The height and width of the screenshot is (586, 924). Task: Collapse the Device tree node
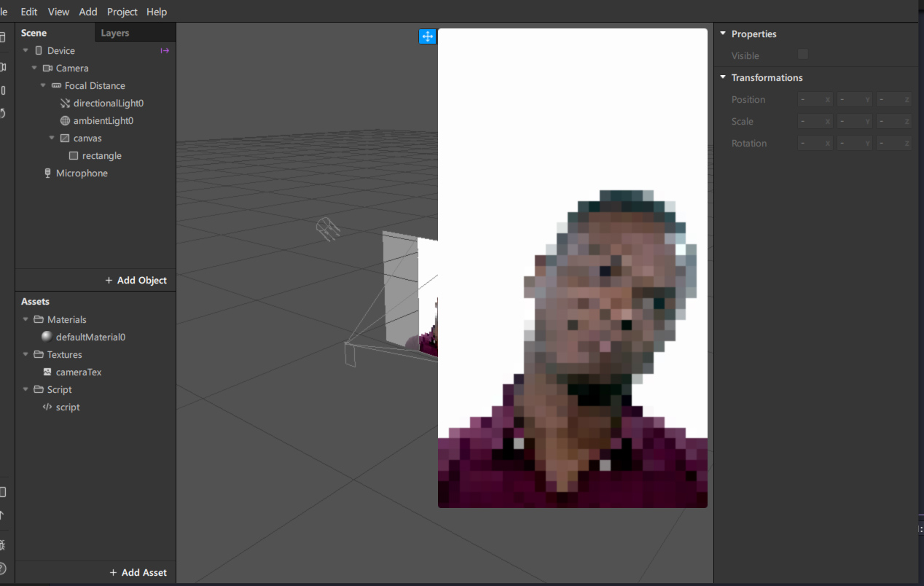(x=26, y=51)
